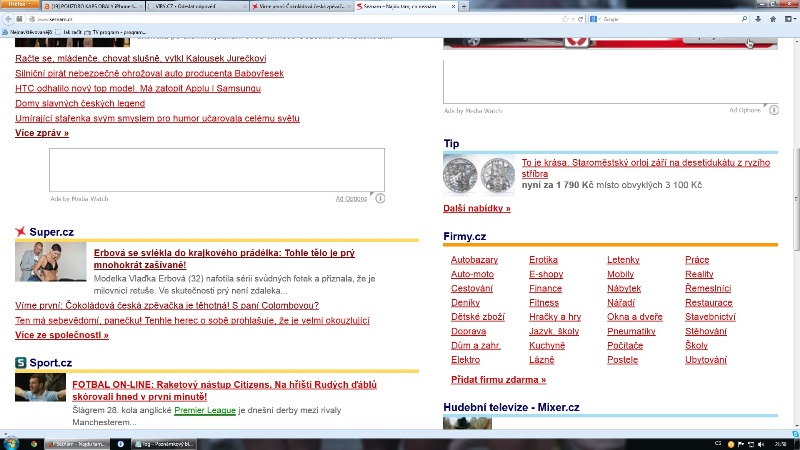The height and width of the screenshot is (450, 800).
Task: Click the Google search input field
Action: (x=669, y=19)
